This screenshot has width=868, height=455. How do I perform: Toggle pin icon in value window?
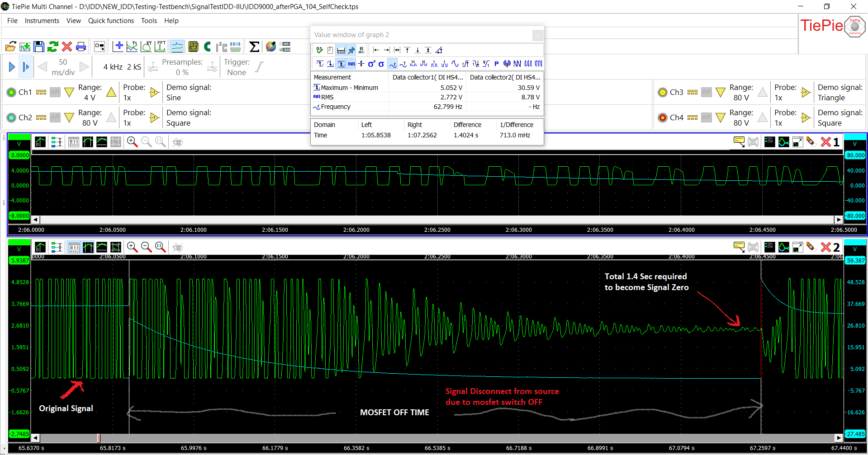click(351, 50)
